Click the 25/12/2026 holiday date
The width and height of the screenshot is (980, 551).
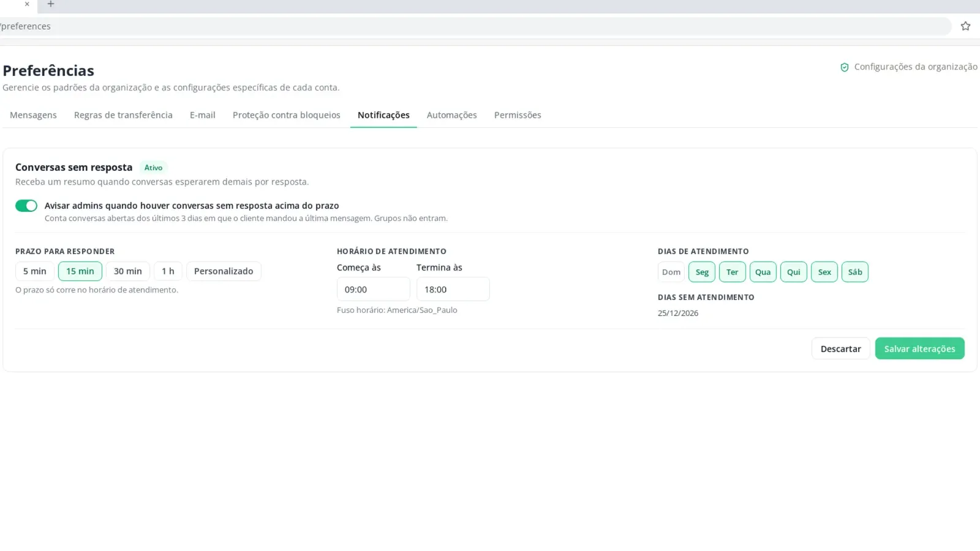[678, 313]
